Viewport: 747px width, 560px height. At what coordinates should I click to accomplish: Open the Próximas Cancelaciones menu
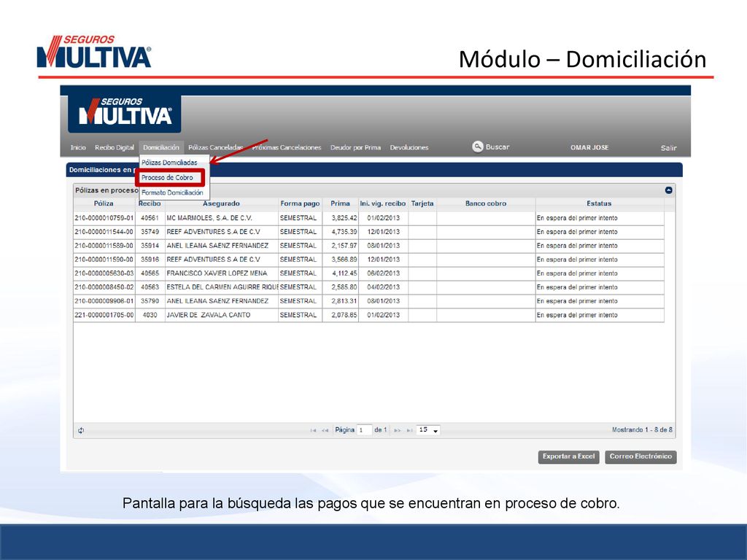pos(287,147)
